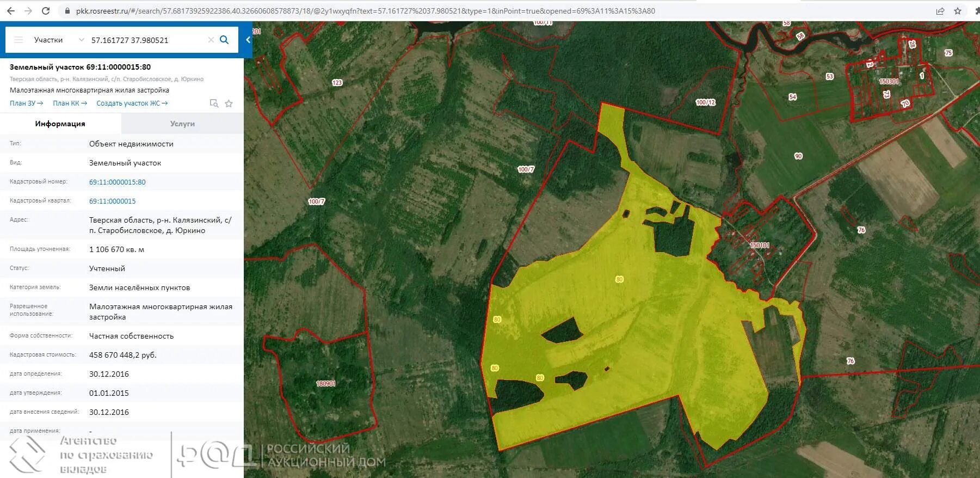980x478 pixels.
Task: Expand the Участки search type dropdown
Action: click(81, 40)
